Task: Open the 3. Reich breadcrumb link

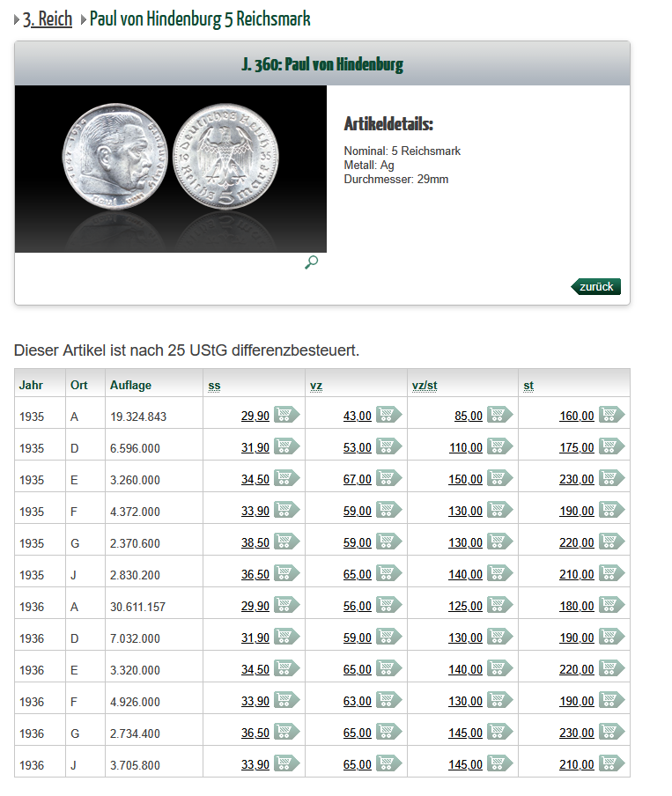Action: tap(48, 19)
